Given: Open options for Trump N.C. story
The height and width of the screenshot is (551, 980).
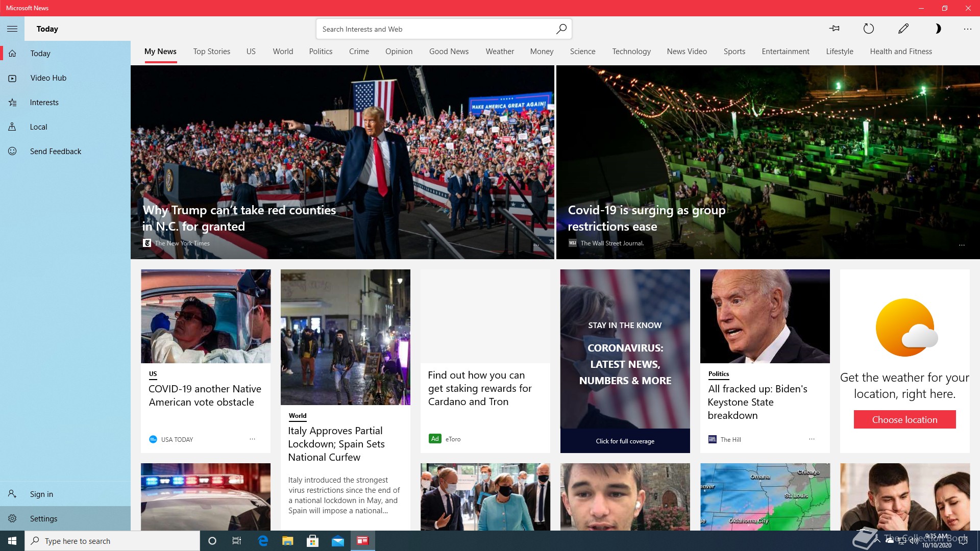Looking at the screenshot, I should [x=536, y=245].
